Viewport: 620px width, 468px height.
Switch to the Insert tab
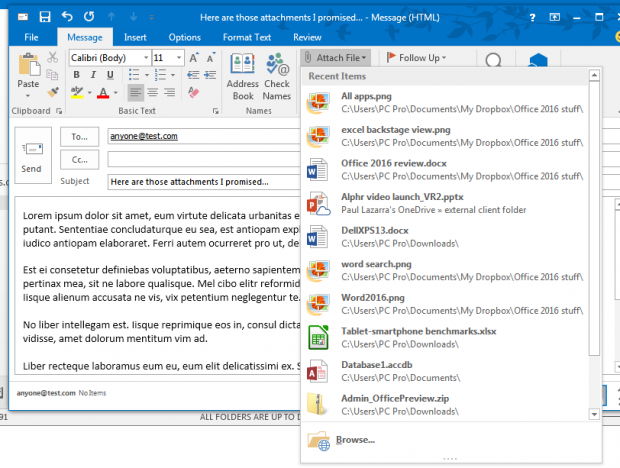(x=135, y=37)
